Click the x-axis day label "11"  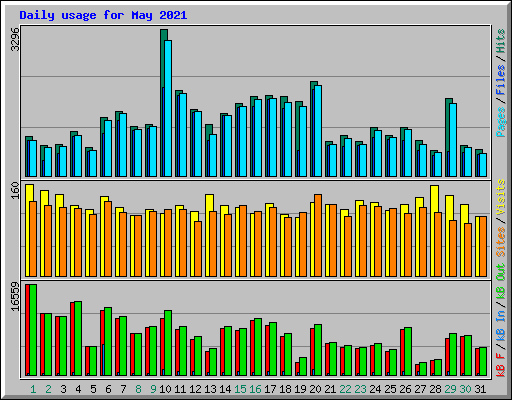point(180,389)
